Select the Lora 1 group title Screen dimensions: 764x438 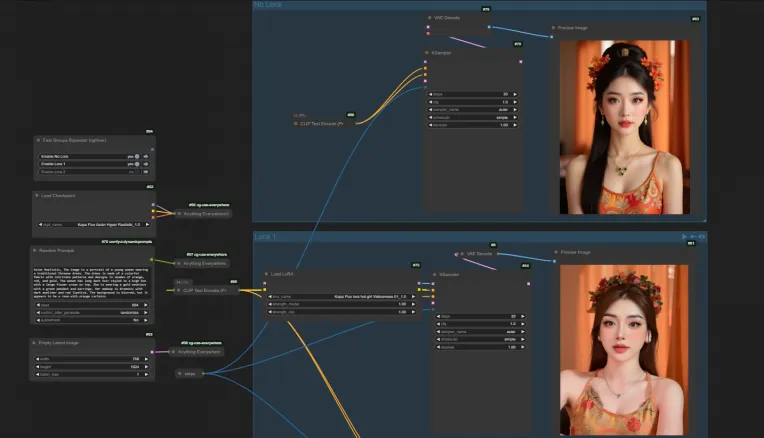tap(265, 237)
